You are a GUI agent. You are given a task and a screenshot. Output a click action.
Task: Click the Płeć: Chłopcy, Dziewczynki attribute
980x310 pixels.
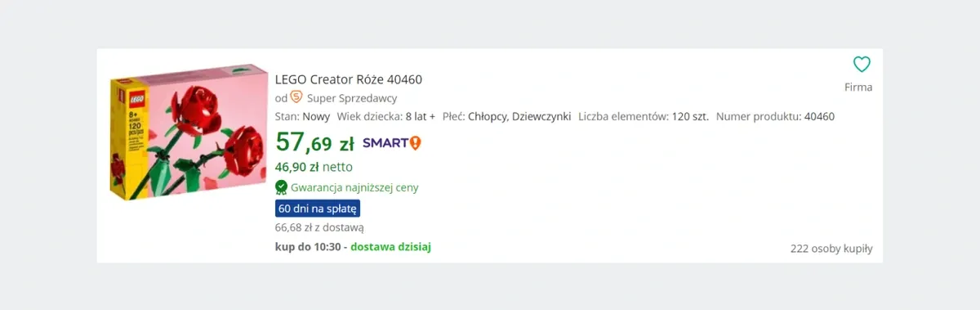[506, 117]
